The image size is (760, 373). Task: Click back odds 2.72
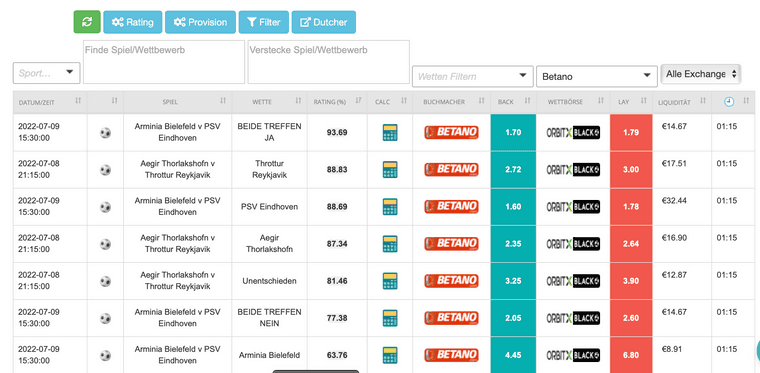click(x=513, y=170)
